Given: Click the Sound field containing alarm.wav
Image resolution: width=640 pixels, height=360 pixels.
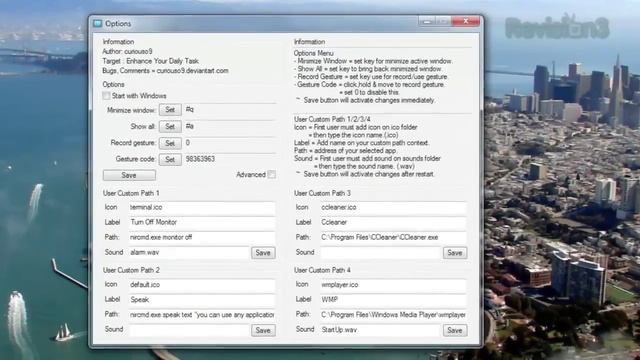Looking at the screenshot, I should point(189,253).
